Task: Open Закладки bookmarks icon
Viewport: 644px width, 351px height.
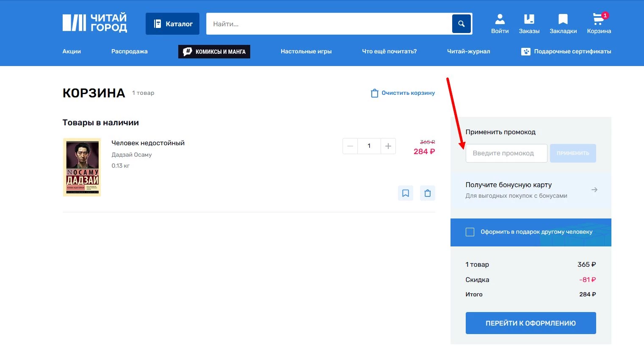Action: pos(563,19)
